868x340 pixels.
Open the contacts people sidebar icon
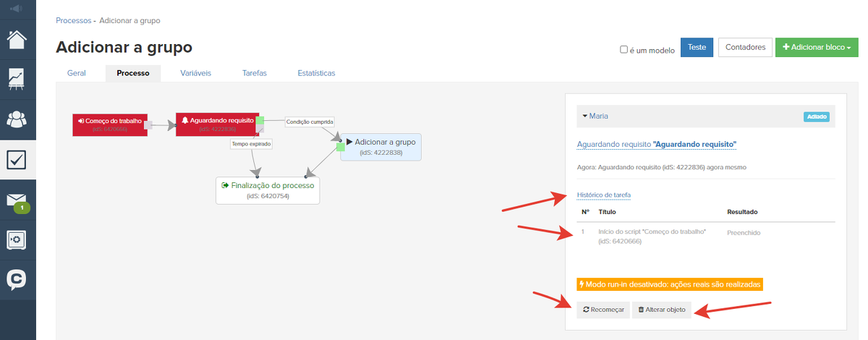(x=17, y=119)
